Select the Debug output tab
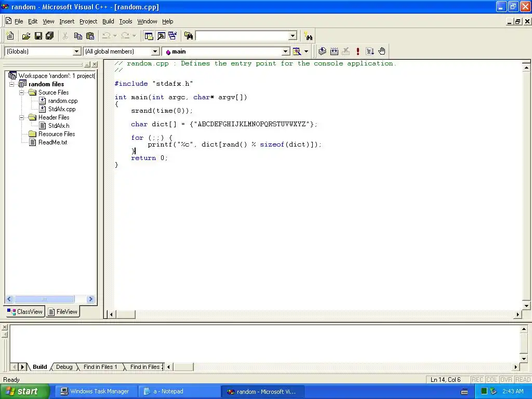Viewport: 532px width, 399px height. pyautogui.click(x=64, y=367)
